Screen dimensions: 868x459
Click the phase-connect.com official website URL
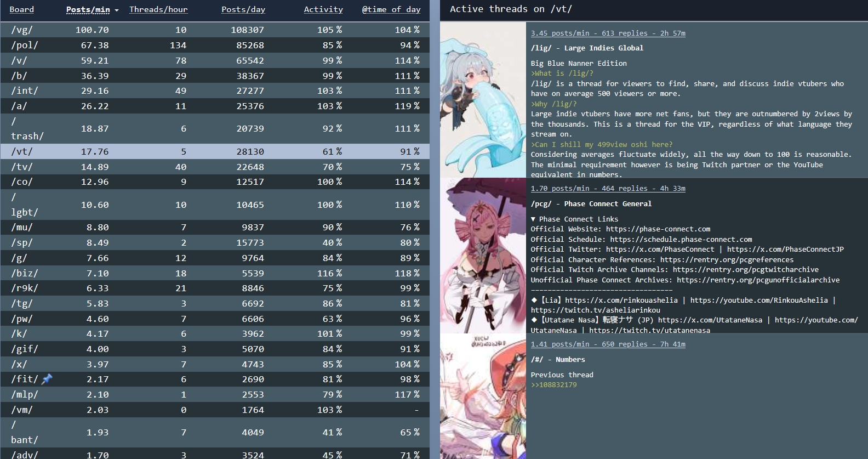point(658,229)
